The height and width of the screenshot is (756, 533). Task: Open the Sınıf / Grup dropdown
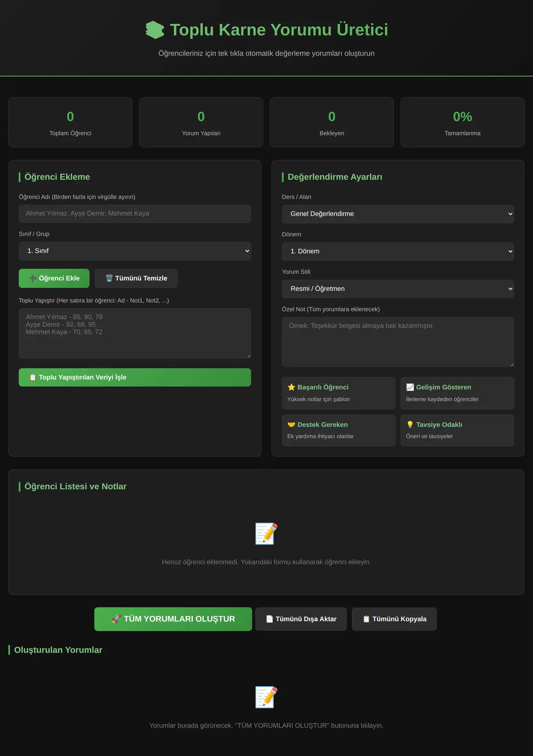coord(135,251)
